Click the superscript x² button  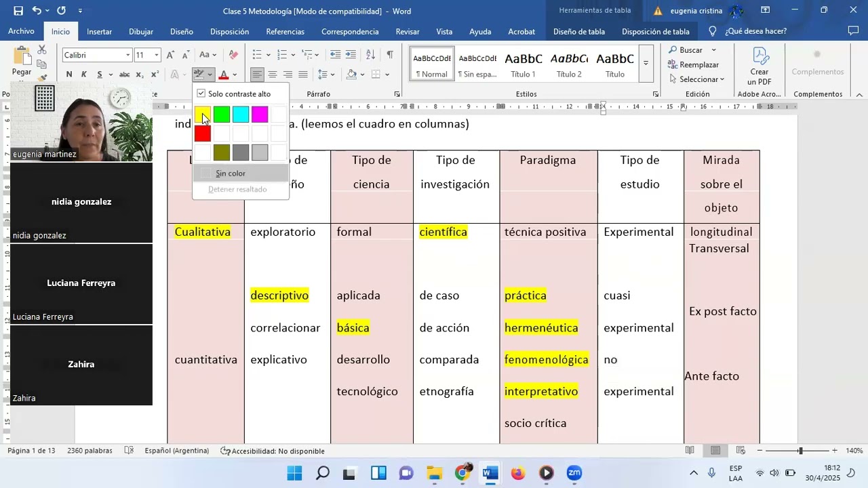click(155, 75)
